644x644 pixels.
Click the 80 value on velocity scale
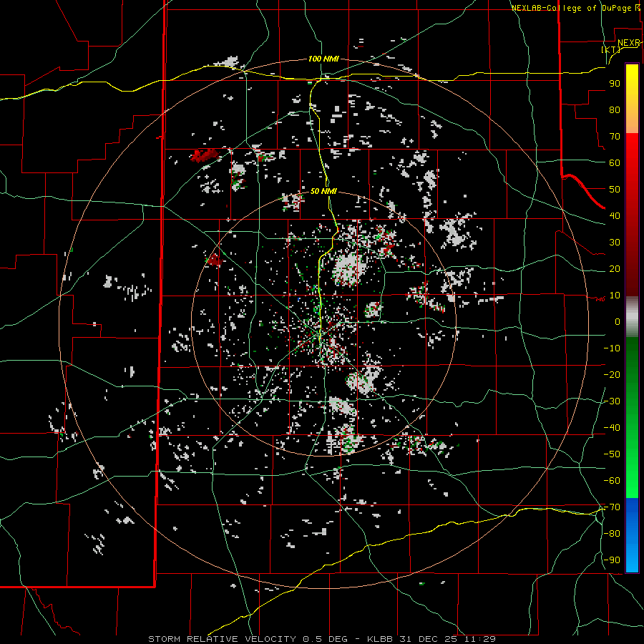point(615,110)
